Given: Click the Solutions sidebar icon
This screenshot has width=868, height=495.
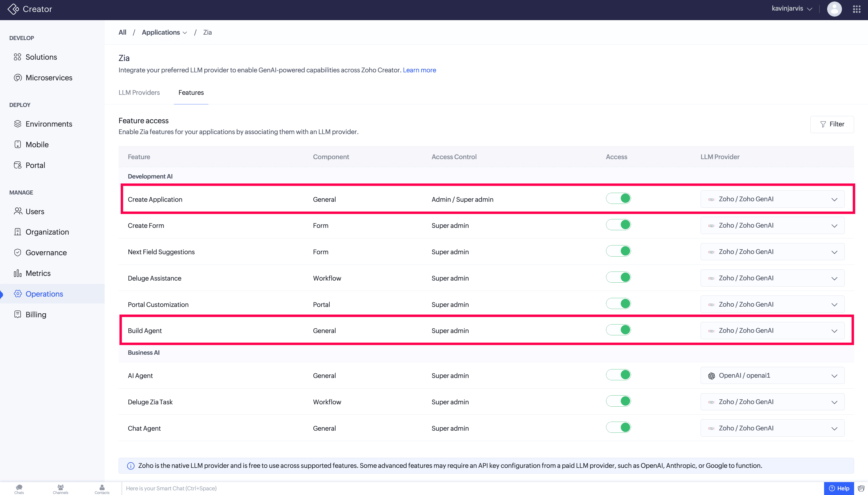Looking at the screenshot, I should point(18,57).
